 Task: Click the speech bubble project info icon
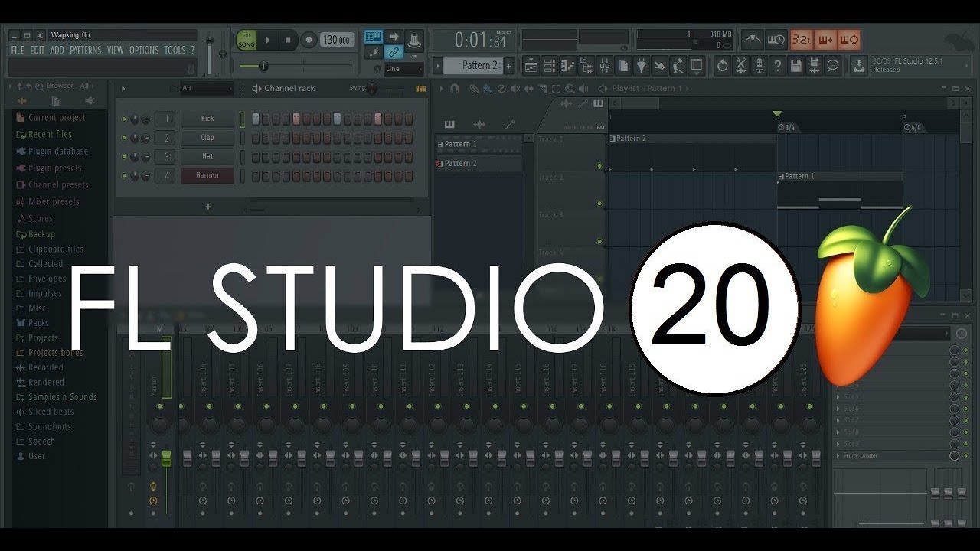834,66
